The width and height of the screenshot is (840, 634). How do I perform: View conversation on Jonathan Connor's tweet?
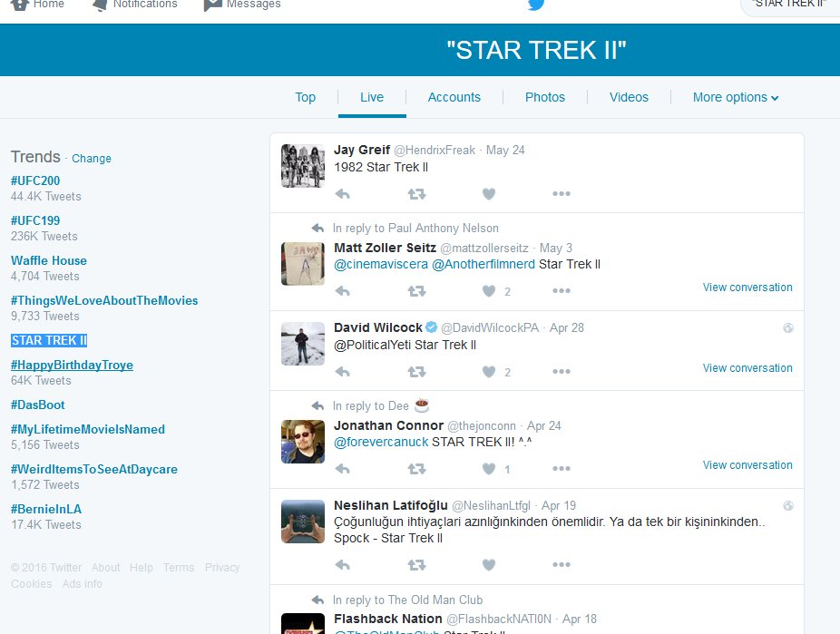pos(747,465)
